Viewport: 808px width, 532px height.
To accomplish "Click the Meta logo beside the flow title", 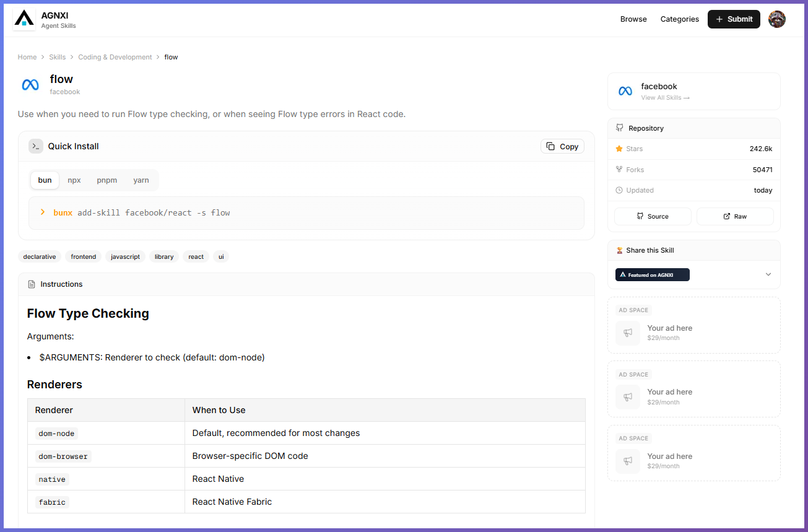I will pyautogui.click(x=30, y=84).
